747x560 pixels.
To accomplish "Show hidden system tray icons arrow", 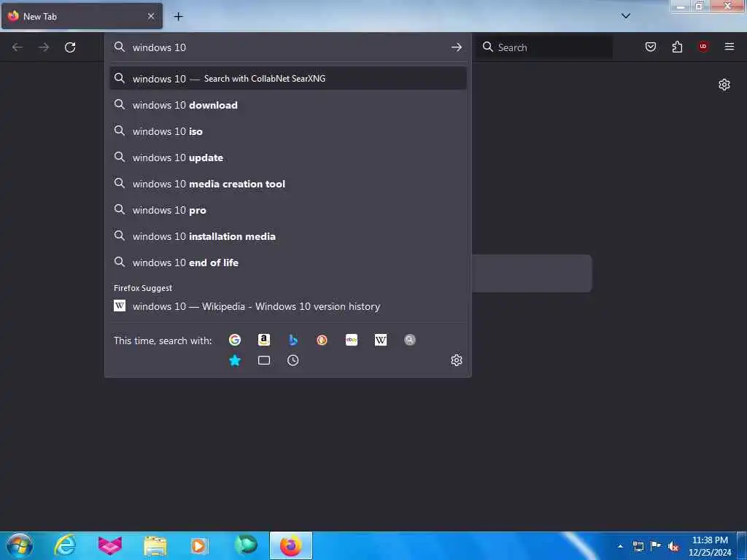I will (620, 546).
